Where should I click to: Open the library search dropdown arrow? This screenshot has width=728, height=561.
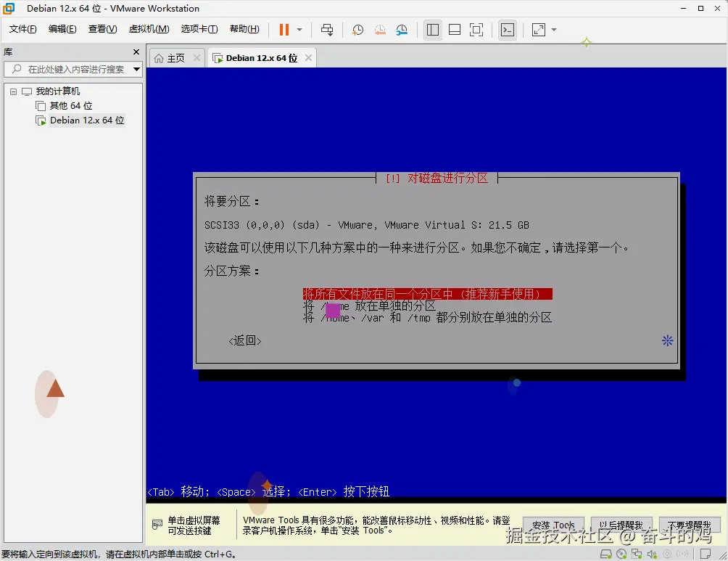click(136, 69)
